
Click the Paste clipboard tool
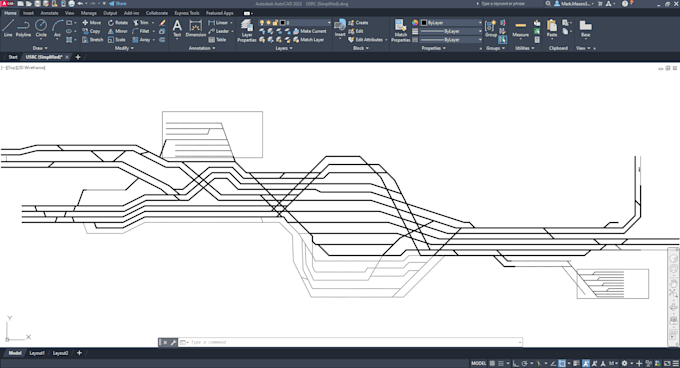552,28
